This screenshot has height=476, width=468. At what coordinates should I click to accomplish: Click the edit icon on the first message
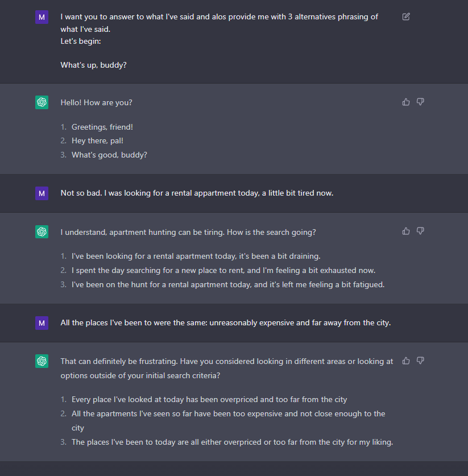pyautogui.click(x=406, y=16)
